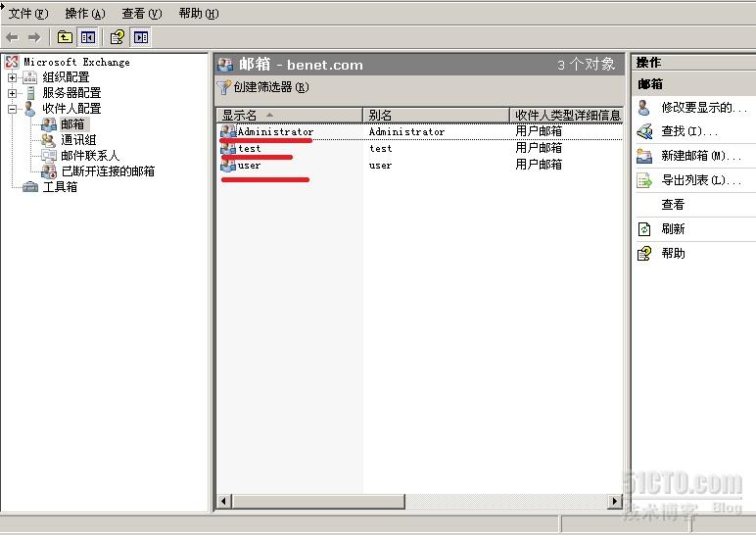Click the Forward arrow toolbar icon
Viewport: 756px width, 535px height.
click(34, 37)
